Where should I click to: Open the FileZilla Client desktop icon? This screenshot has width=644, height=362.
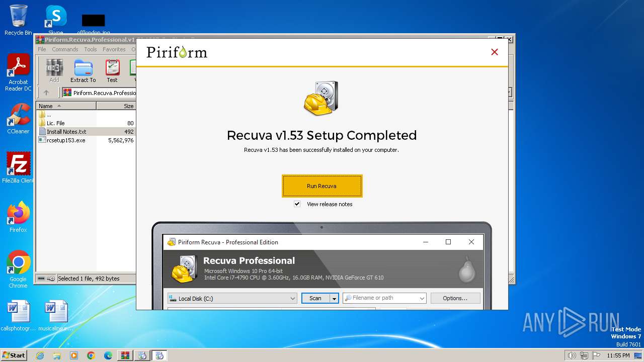[x=18, y=167]
